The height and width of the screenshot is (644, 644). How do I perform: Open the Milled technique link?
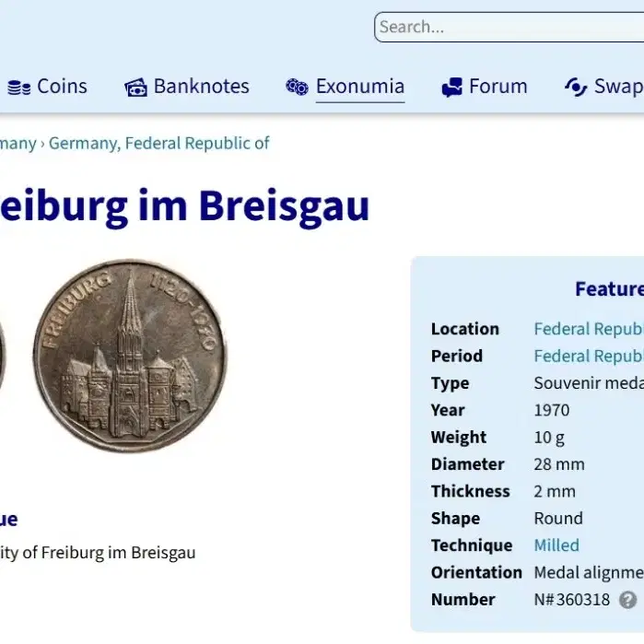556,545
